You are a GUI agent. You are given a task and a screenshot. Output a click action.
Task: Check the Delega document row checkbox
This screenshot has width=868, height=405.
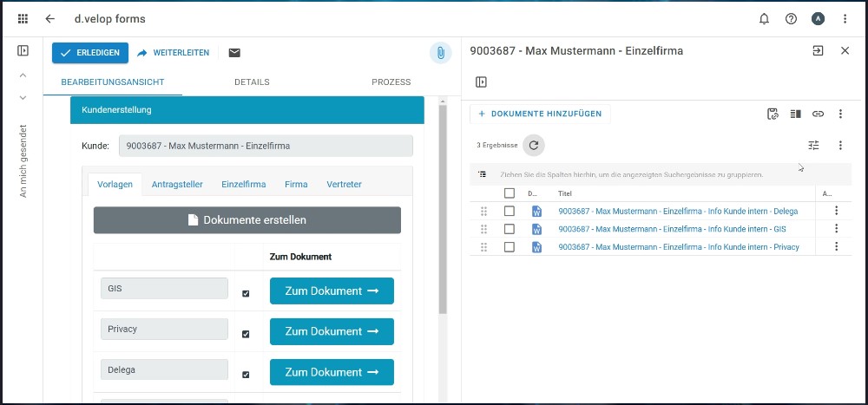510,211
